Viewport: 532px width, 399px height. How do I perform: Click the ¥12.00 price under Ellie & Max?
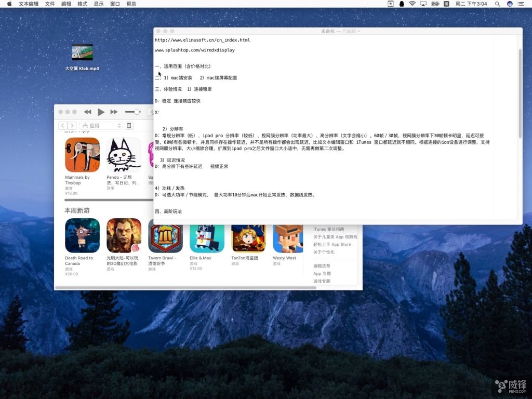(x=196, y=269)
